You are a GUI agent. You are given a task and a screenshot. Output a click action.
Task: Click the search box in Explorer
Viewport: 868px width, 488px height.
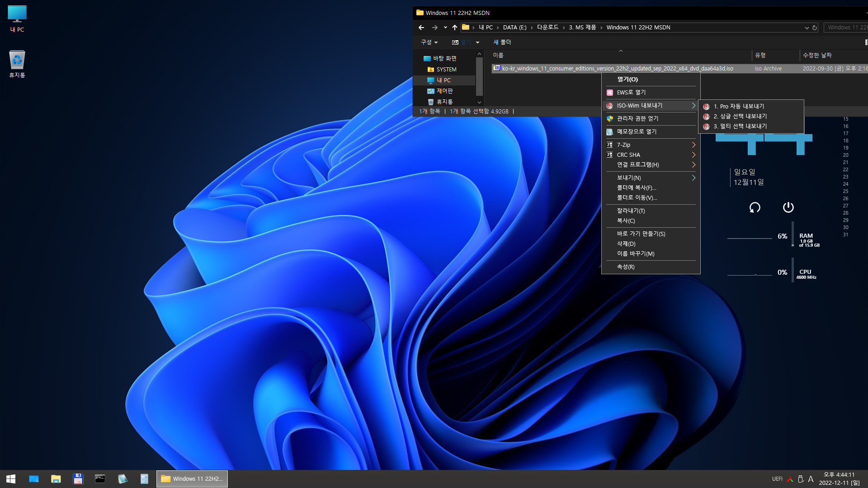click(x=846, y=28)
